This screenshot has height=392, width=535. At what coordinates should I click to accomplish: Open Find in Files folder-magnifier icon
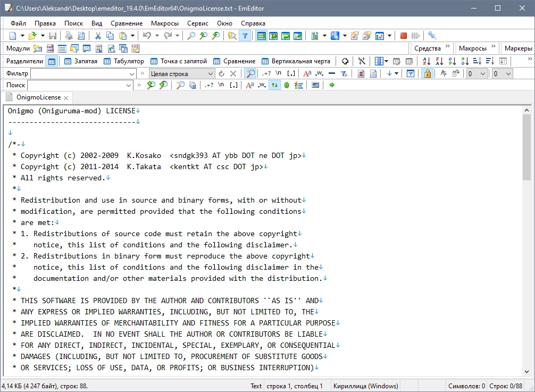(232, 36)
